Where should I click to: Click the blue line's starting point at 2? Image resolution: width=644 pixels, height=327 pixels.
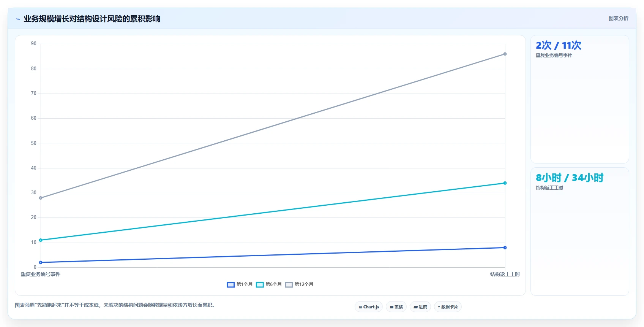(41, 262)
